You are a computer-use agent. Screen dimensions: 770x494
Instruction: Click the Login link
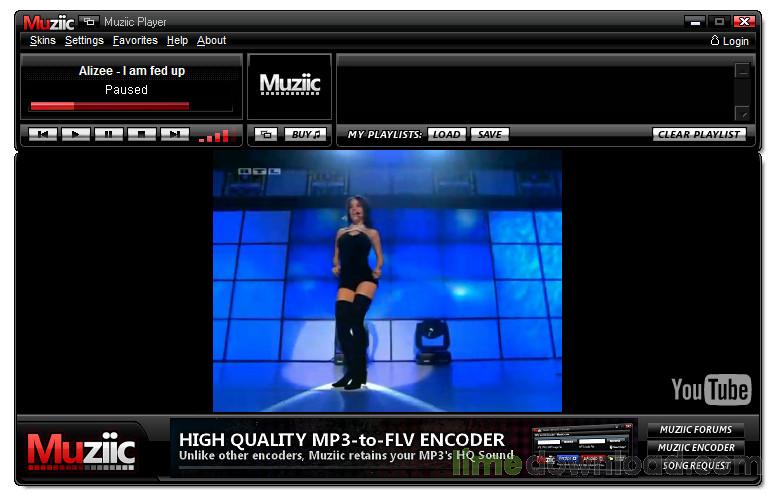[x=729, y=41]
